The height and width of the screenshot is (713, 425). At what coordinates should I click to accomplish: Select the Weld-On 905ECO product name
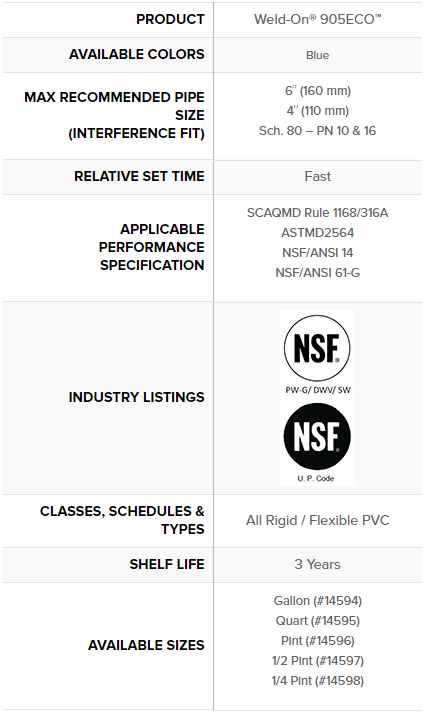317,19
